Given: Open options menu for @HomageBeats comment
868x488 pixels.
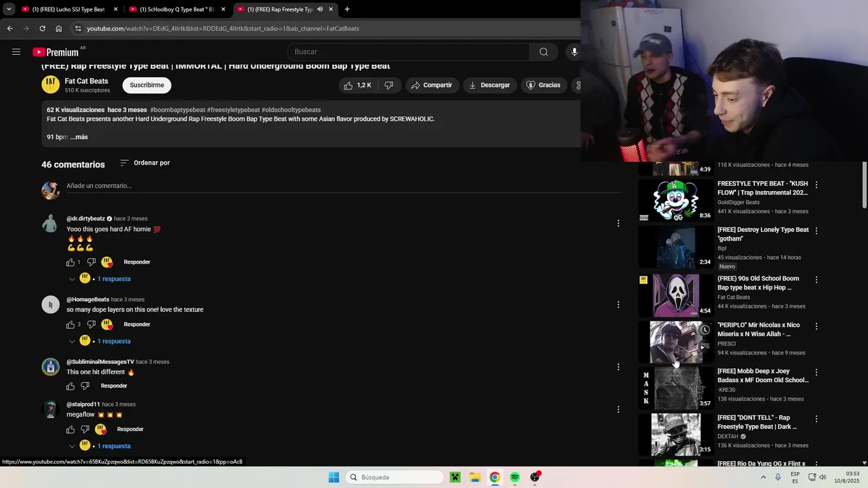Looking at the screenshot, I should pos(618,305).
